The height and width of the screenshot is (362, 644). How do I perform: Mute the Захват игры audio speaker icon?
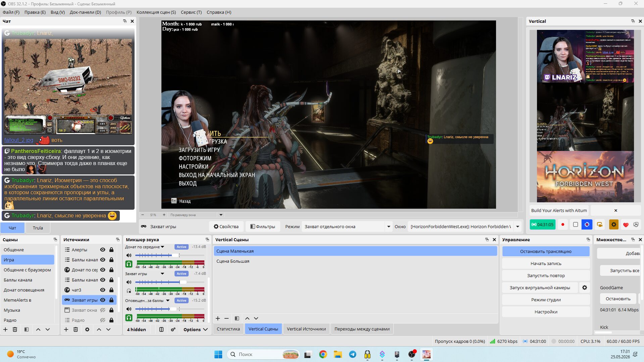pyautogui.click(x=129, y=282)
